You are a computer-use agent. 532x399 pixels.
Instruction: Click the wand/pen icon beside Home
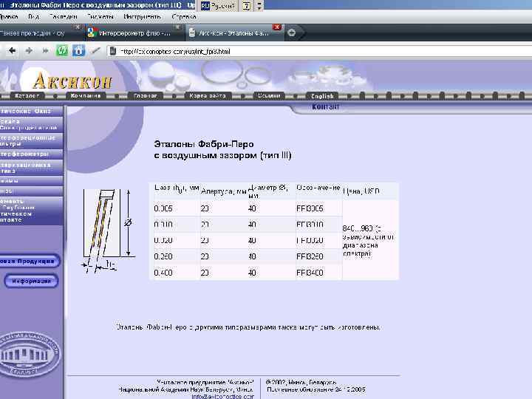pyautogui.click(x=95, y=51)
